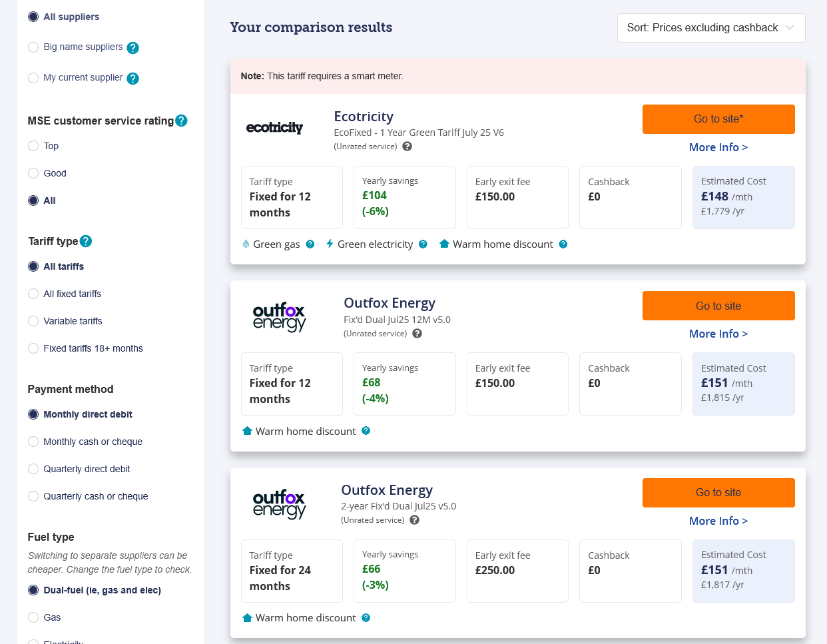This screenshot has height=644, width=827.
Task: Click the Ecotricity logo
Action: click(274, 127)
